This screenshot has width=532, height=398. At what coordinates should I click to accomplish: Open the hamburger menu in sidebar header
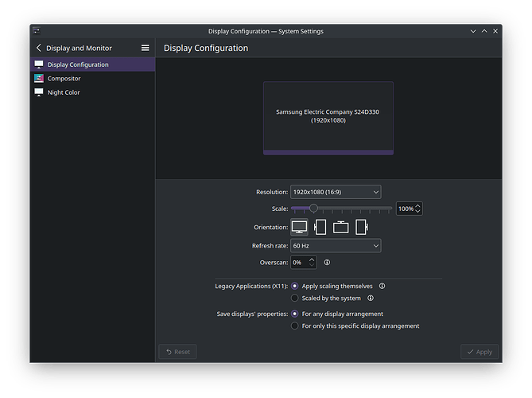click(x=145, y=48)
